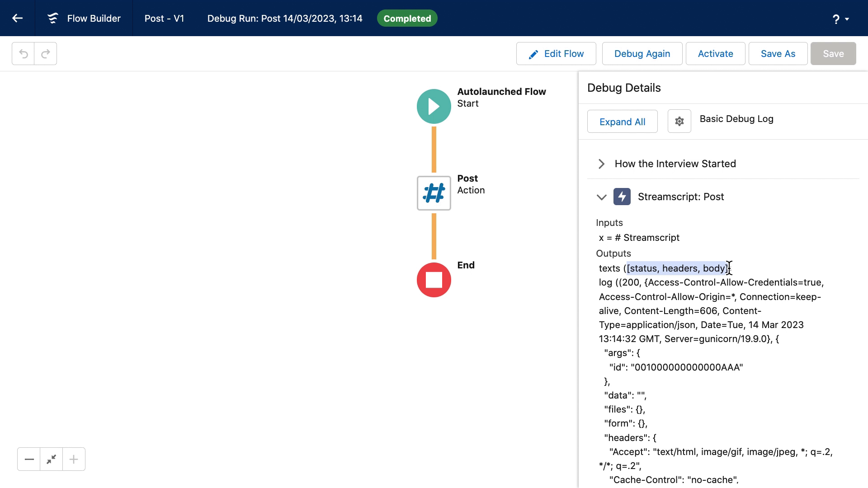The height and width of the screenshot is (488, 868).
Task: Click Debug Details panel heading
Action: 624,88
